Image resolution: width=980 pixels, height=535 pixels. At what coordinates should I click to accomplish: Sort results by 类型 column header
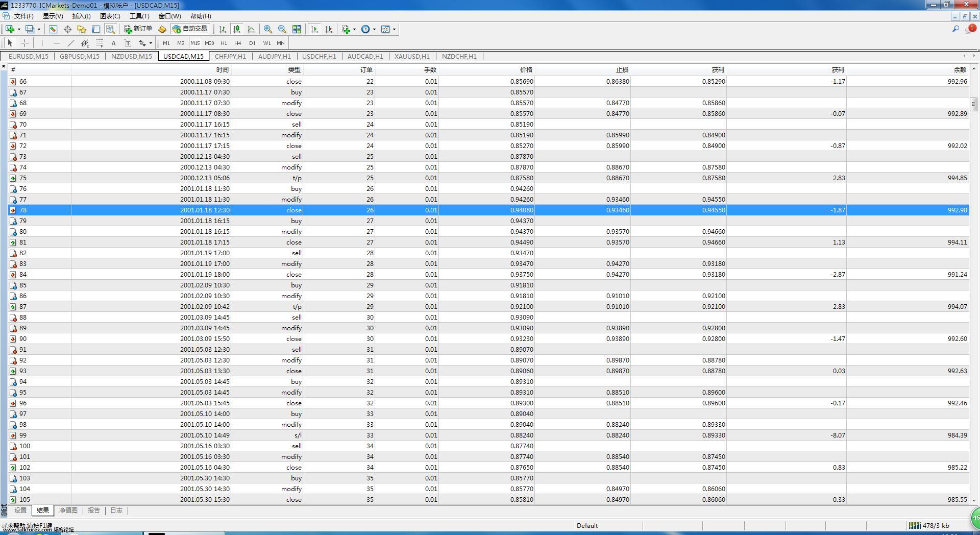click(267, 69)
